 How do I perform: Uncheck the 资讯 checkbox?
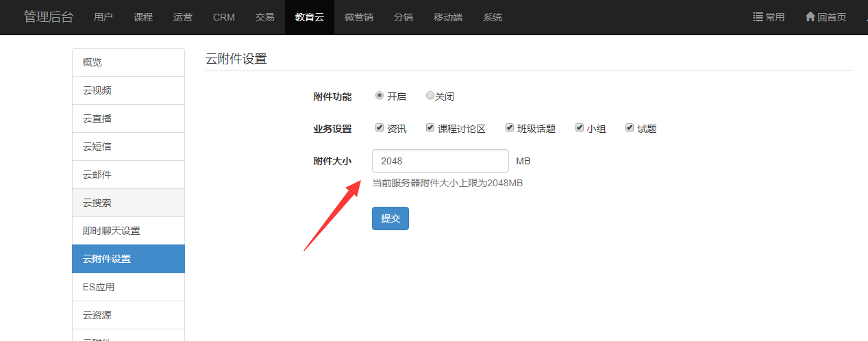(380, 128)
